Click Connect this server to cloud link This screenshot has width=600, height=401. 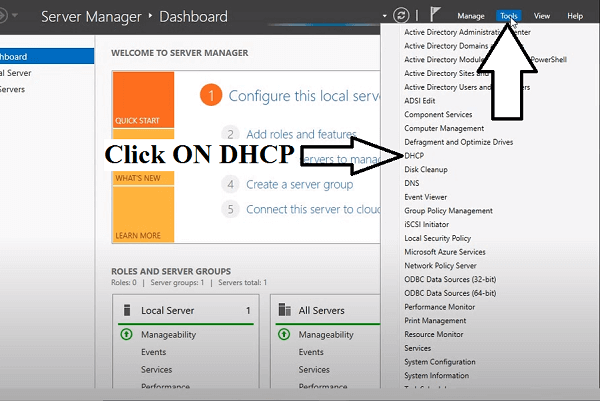[x=313, y=209]
